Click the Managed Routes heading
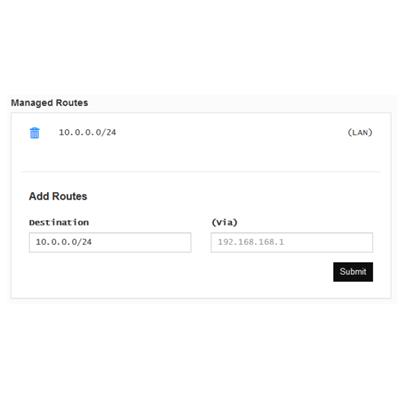 [x=49, y=103]
